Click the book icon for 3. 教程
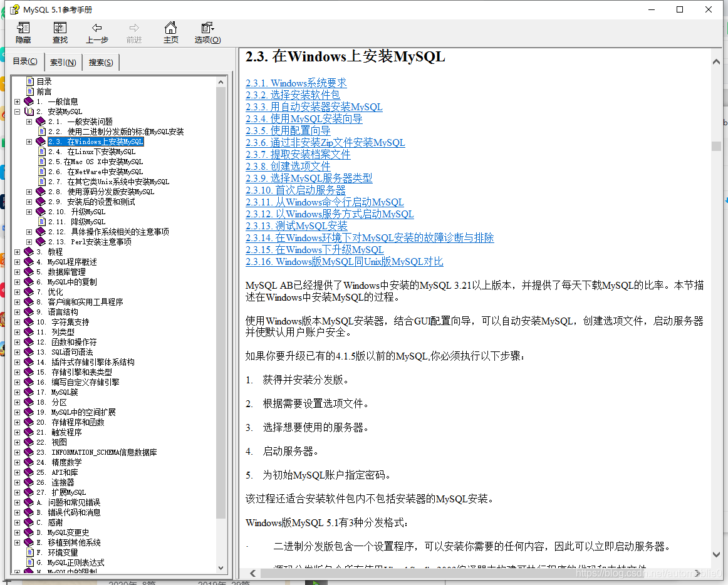 click(x=29, y=252)
